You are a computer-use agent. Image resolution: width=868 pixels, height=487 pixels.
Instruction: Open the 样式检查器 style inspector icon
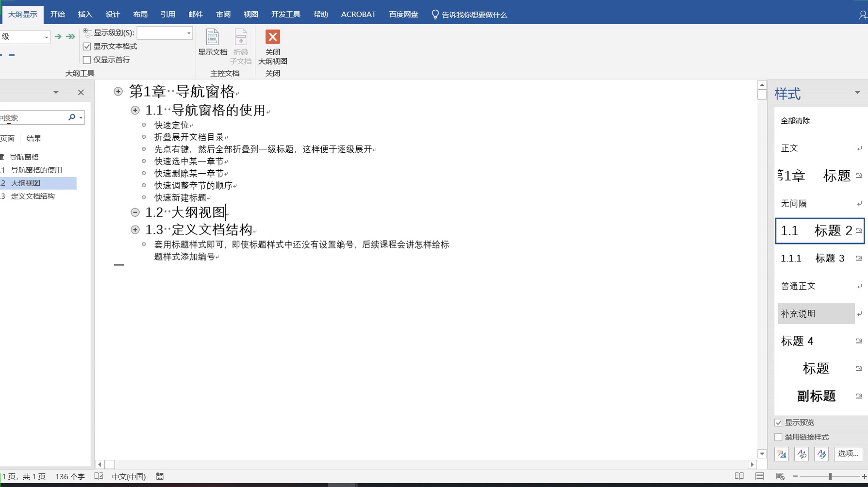[x=801, y=454]
